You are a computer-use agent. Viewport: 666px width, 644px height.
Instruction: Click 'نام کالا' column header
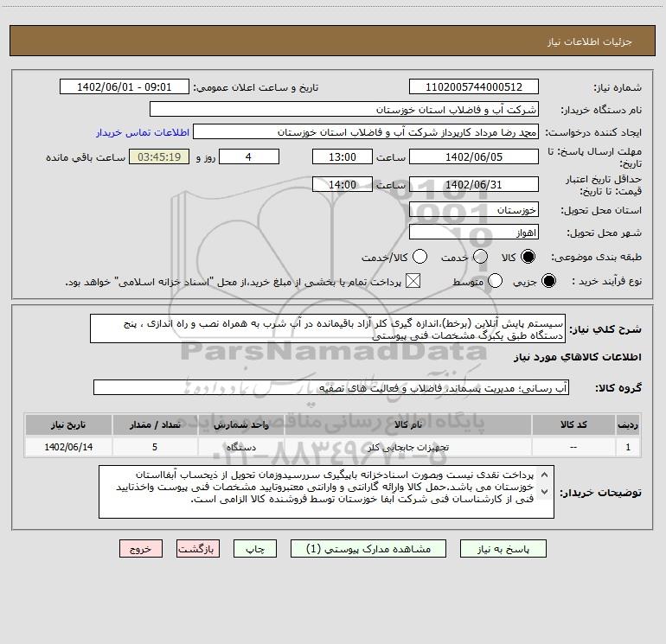pos(407,424)
